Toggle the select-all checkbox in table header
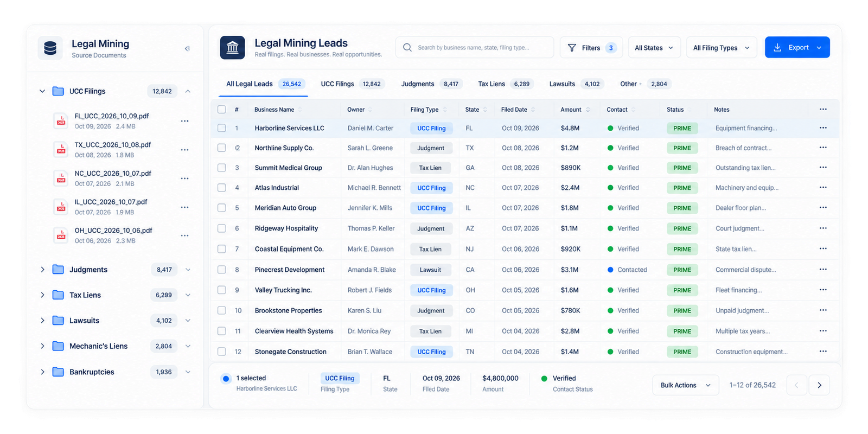This screenshot has height=434, width=868. tap(221, 110)
